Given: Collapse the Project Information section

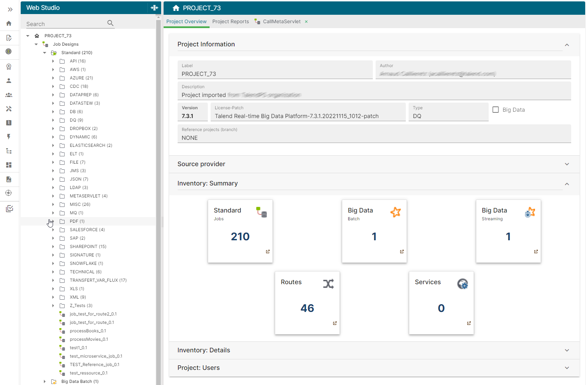Looking at the screenshot, I should (567, 45).
